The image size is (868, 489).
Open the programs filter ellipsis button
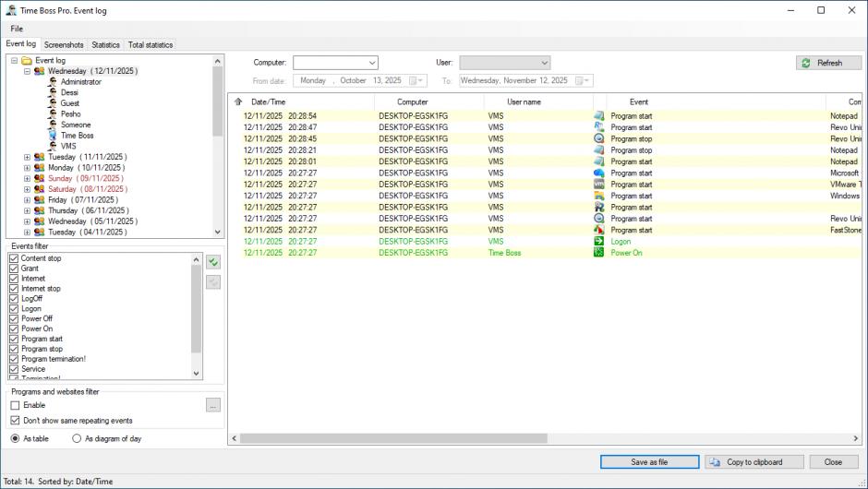click(213, 405)
